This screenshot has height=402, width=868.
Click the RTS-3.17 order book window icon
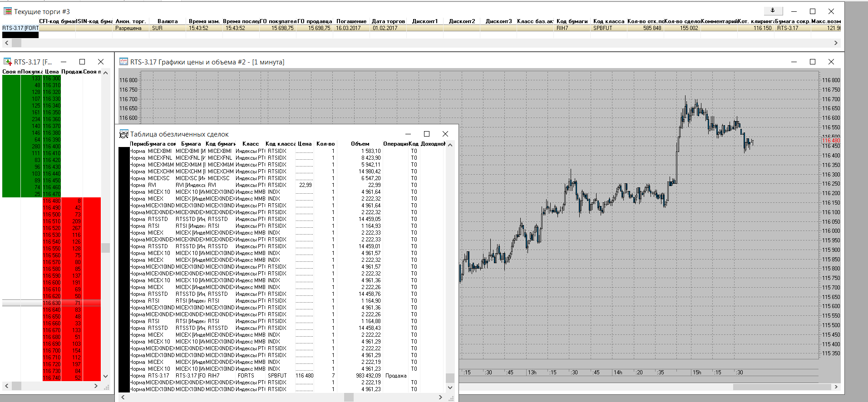(7, 62)
